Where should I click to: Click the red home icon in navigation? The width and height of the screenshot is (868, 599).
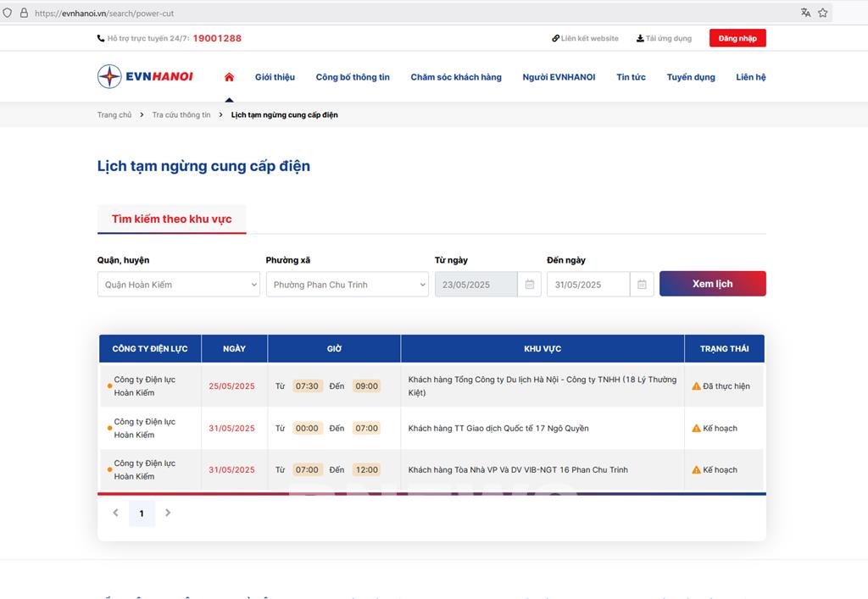[x=229, y=77]
